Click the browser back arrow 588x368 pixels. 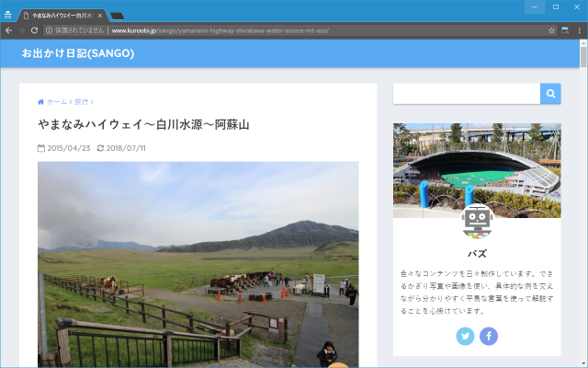click(x=8, y=30)
